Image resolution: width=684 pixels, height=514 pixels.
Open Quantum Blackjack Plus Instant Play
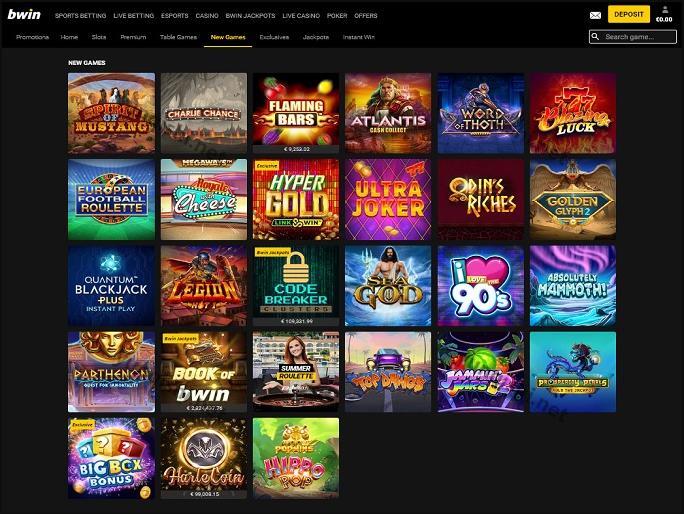pos(111,285)
